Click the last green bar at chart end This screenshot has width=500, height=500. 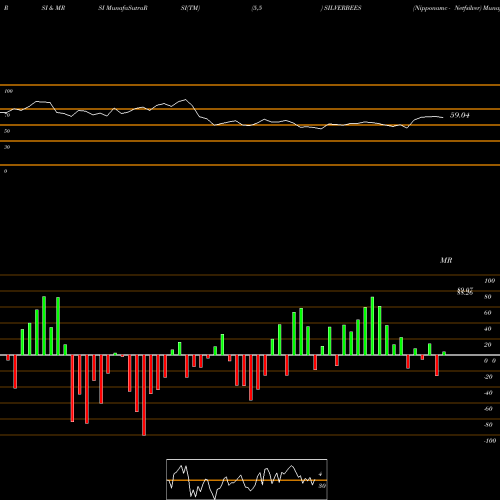[444, 353]
